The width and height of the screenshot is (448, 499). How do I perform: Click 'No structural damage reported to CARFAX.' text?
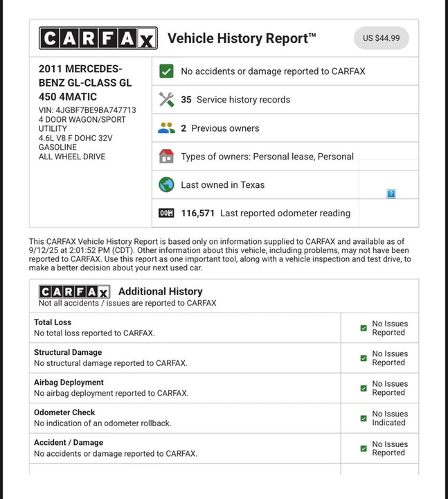(111, 363)
